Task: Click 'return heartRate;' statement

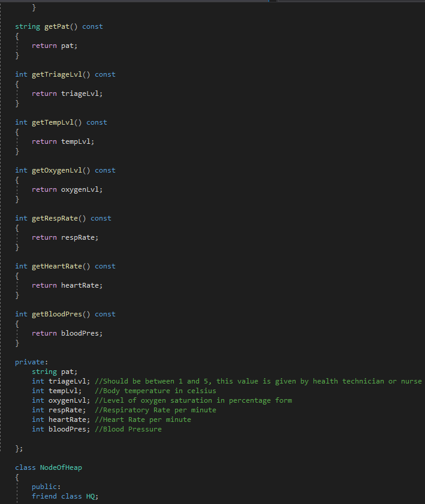Action: pyautogui.click(x=67, y=285)
